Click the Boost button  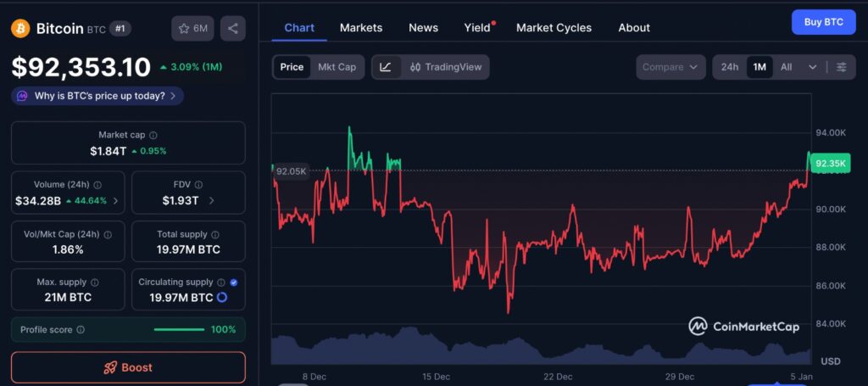(x=128, y=367)
